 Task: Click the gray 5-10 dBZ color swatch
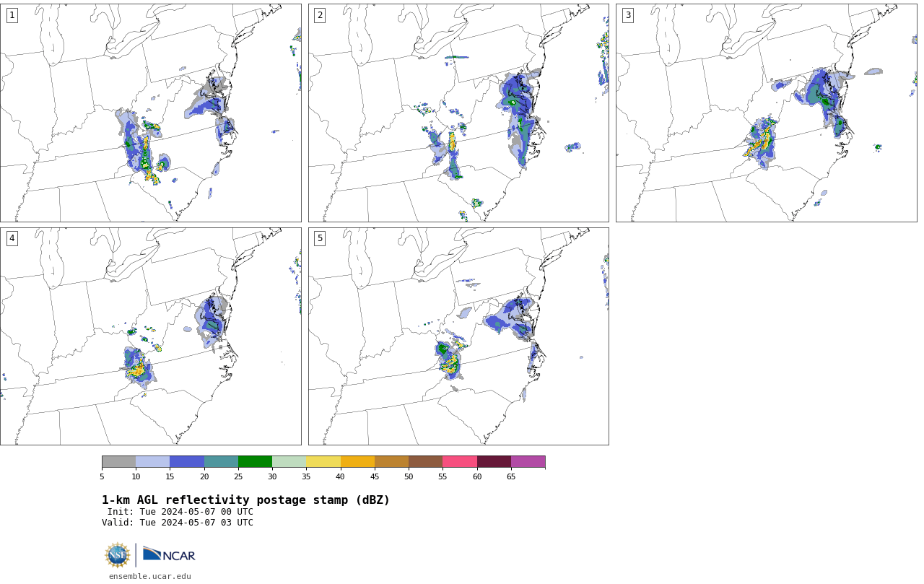click(x=118, y=462)
